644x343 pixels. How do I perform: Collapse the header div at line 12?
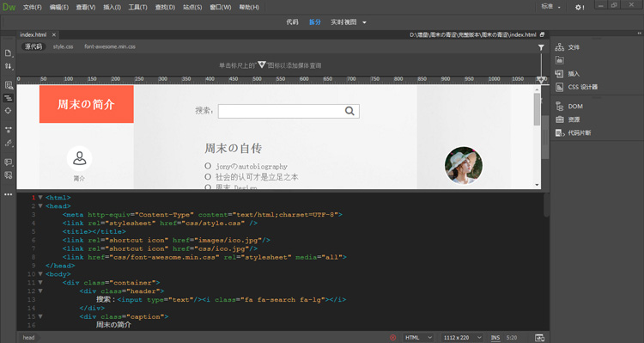tap(40, 291)
